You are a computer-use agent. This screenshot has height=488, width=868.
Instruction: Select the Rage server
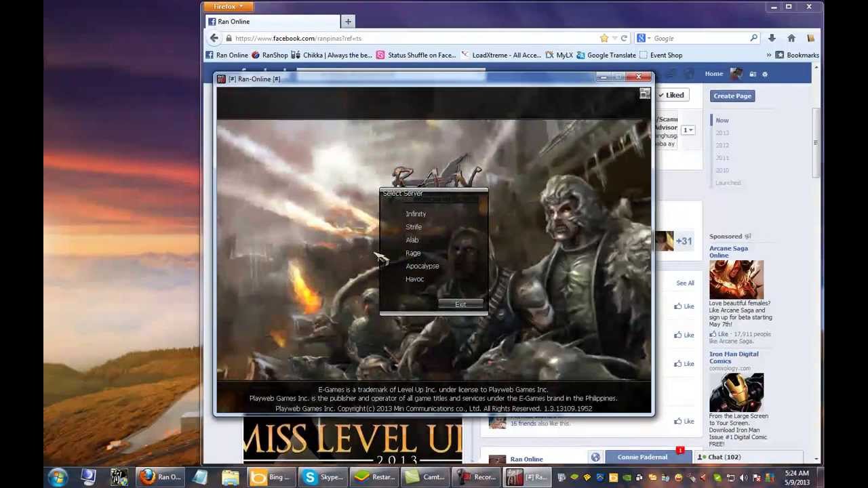pyautogui.click(x=413, y=253)
